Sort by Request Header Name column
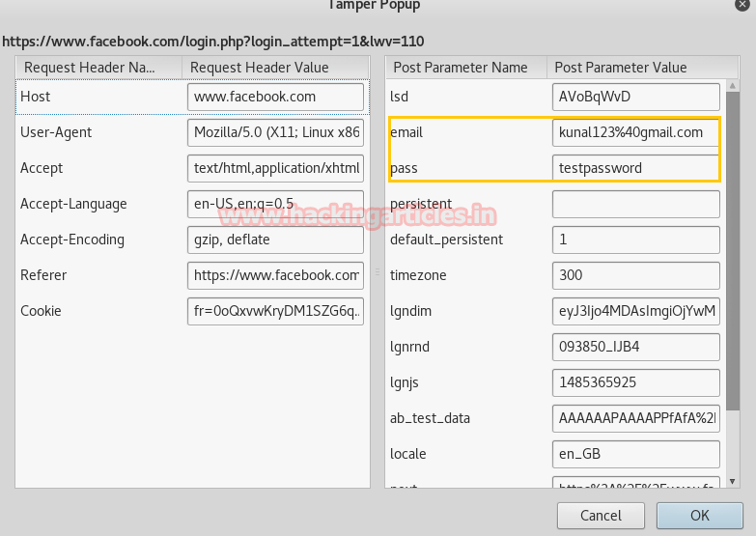This screenshot has width=756, height=536. click(98, 68)
